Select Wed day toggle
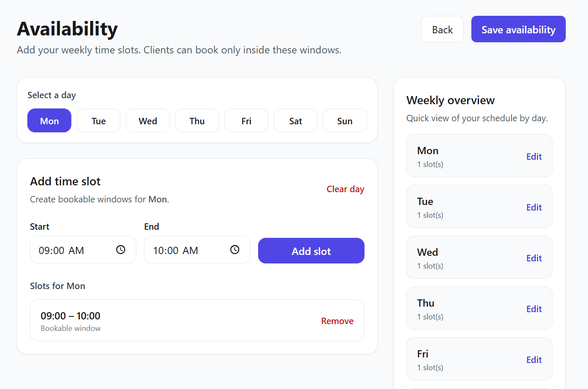 148,121
